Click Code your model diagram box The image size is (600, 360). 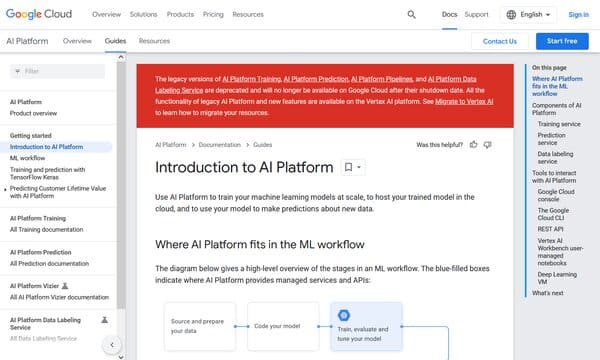[x=283, y=326]
